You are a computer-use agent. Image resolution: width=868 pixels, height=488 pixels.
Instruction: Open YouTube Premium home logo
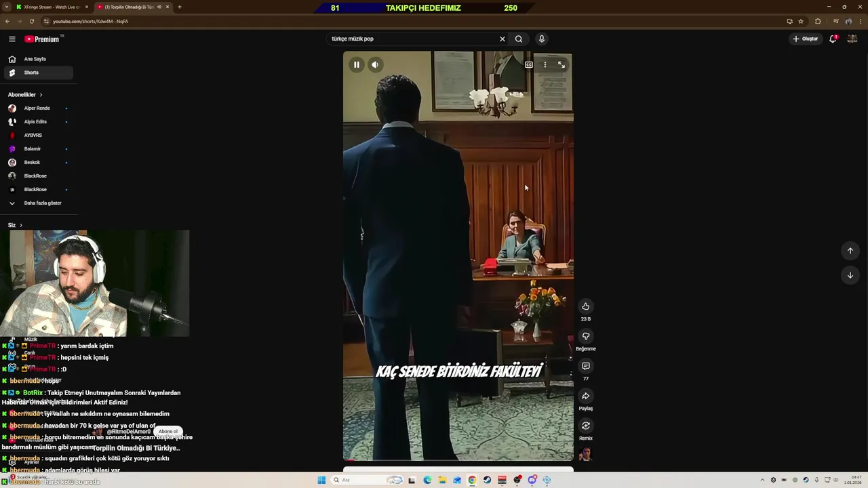point(43,39)
